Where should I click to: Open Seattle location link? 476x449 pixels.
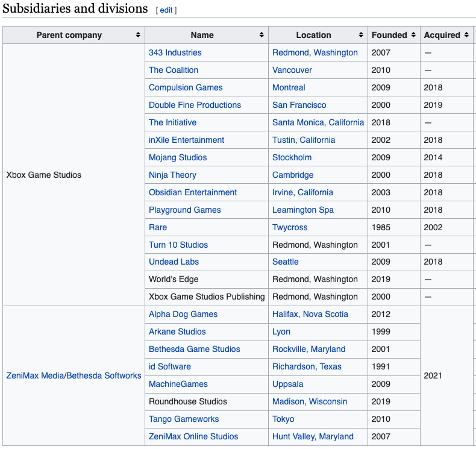click(286, 262)
